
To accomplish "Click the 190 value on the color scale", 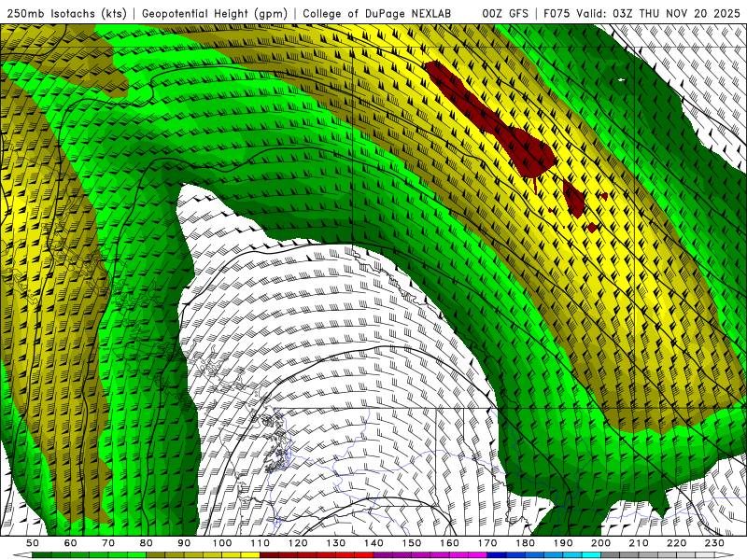I will click(x=563, y=543).
